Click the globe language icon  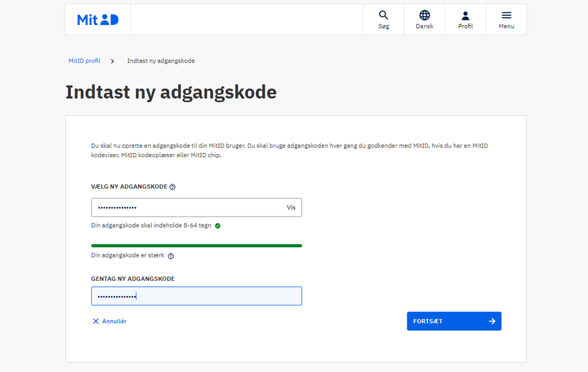(424, 15)
